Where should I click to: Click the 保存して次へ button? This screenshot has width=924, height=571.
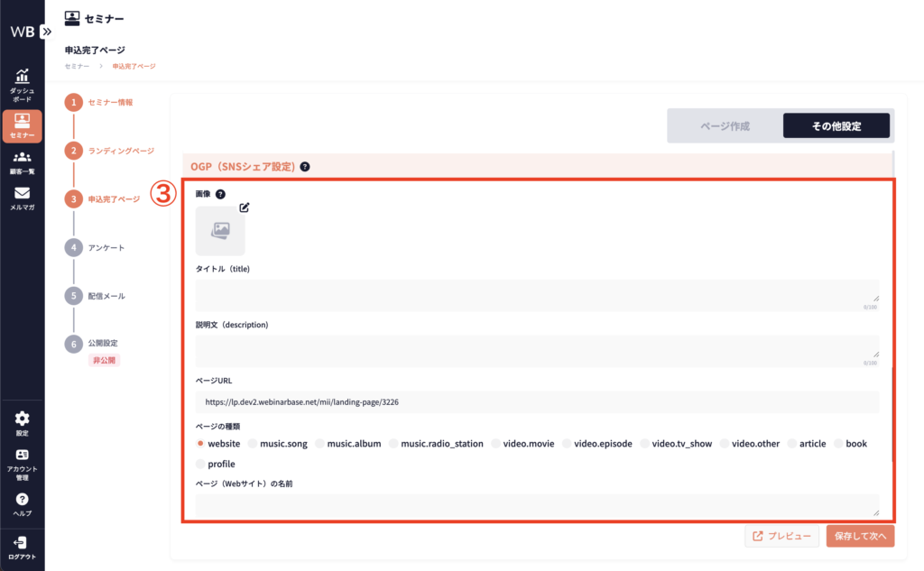coord(860,536)
